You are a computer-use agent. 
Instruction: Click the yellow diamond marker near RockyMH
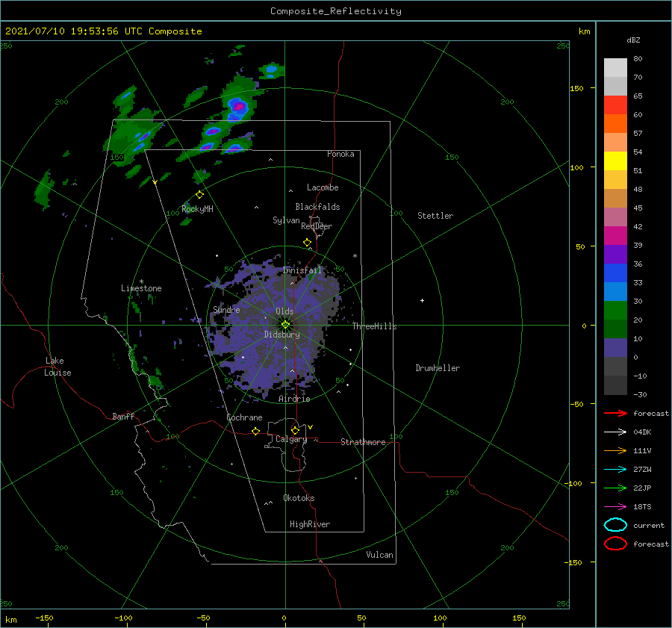pyautogui.click(x=199, y=195)
